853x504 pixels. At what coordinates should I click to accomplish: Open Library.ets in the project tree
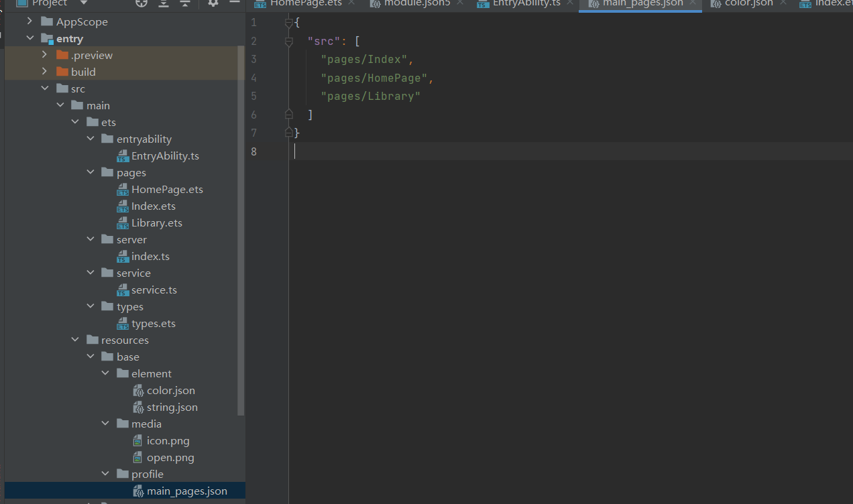[x=156, y=223]
